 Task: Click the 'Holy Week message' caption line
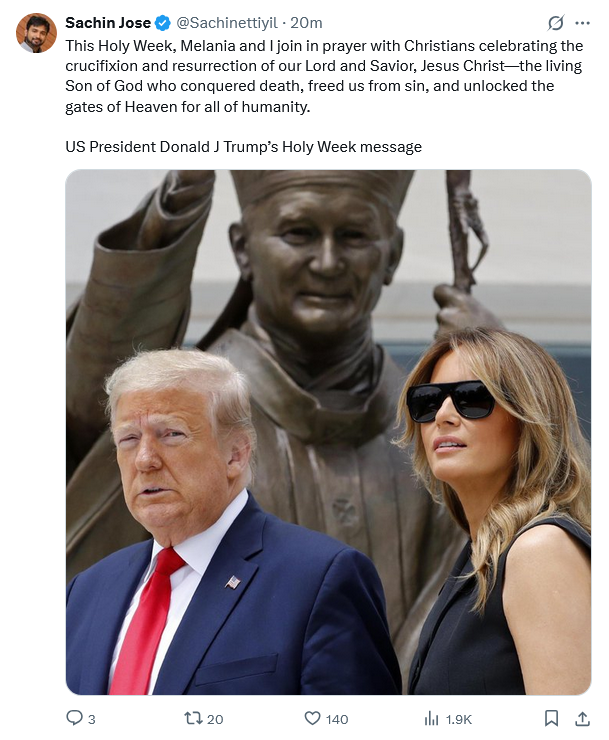tap(244, 147)
